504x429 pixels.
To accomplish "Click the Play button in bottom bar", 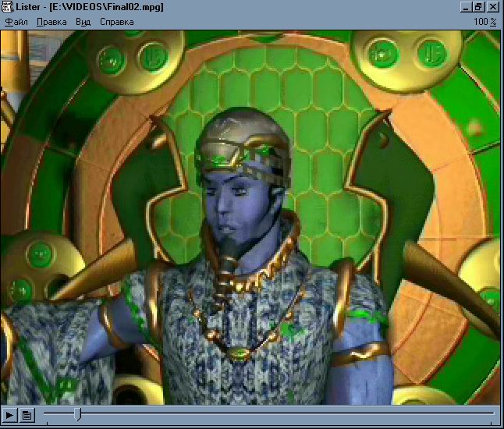I will [x=9, y=415].
